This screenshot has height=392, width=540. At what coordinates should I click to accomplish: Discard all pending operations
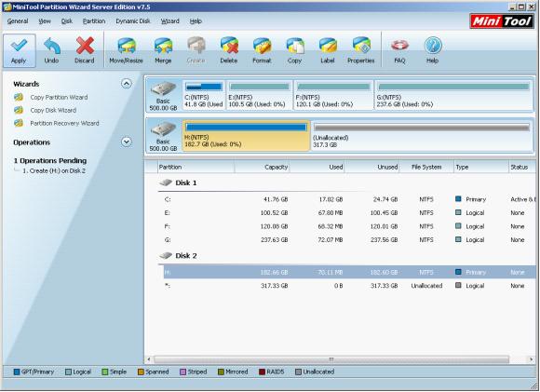85,50
